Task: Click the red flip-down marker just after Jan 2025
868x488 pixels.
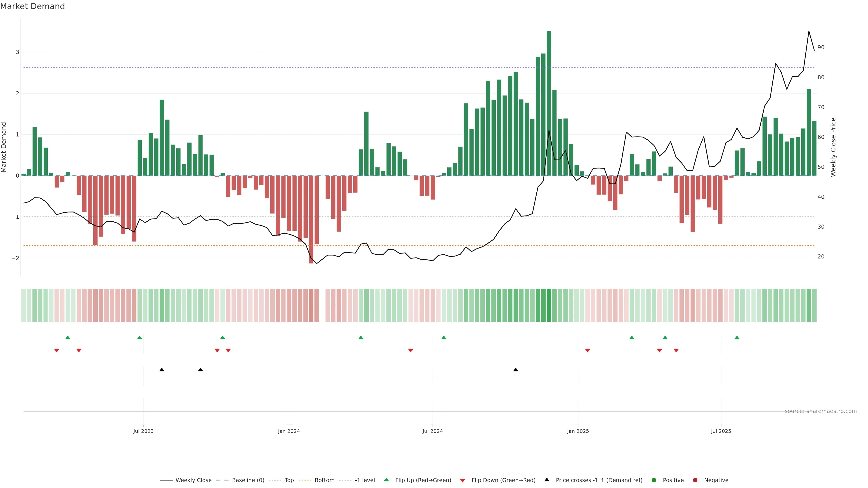Action: point(588,351)
